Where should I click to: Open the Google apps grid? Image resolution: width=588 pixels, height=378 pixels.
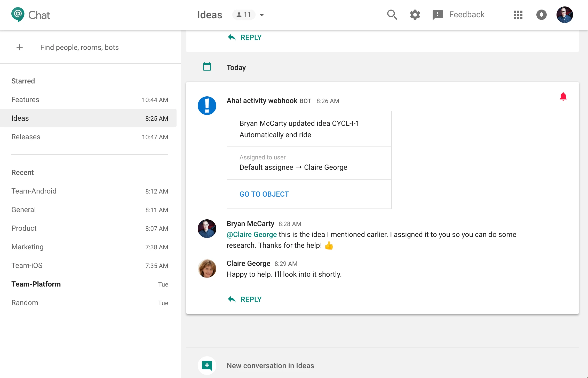click(518, 15)
